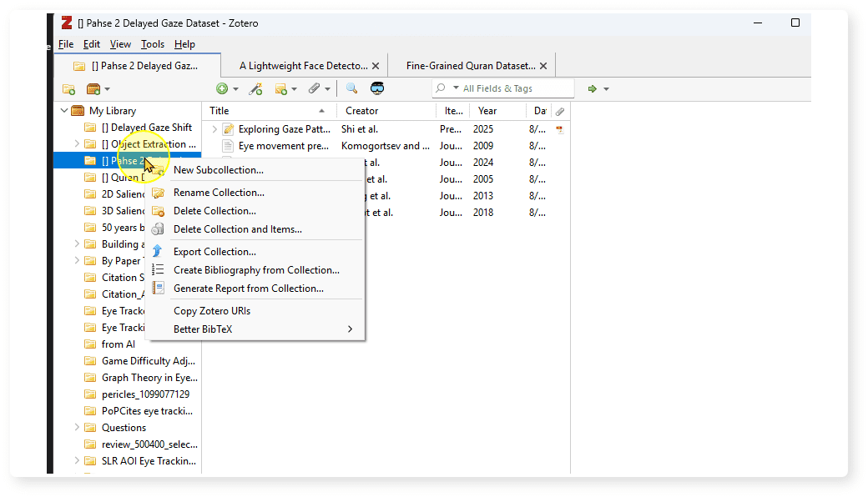
Task: Select Delete Collection and Items...
Action: (255, 228)
